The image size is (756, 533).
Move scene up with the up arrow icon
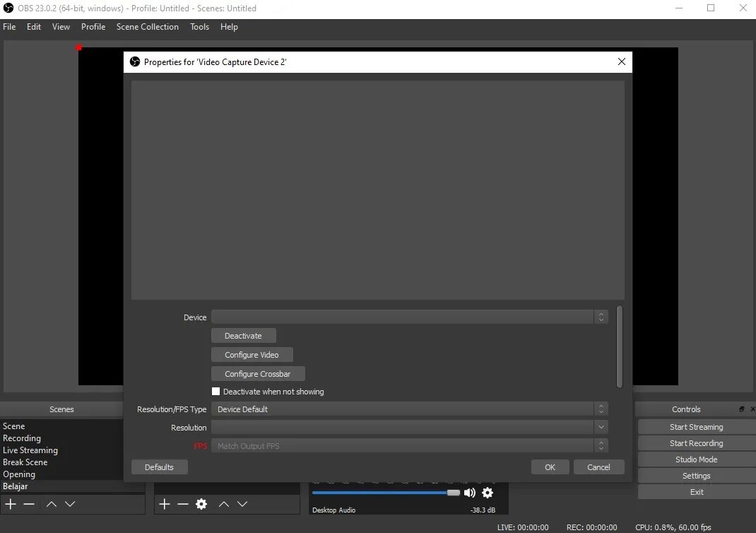pos(50,503)
